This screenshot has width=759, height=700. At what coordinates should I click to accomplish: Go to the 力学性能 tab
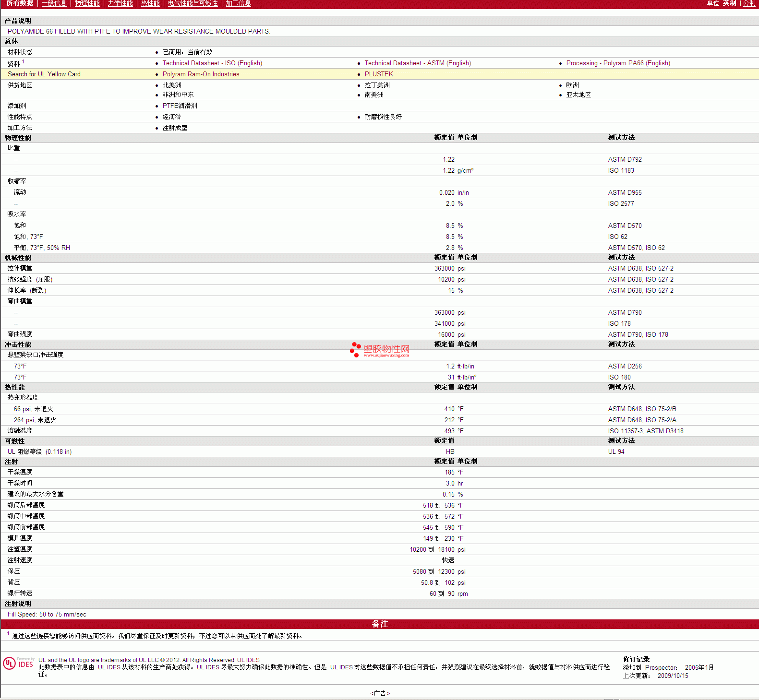[x=120, y=3]
